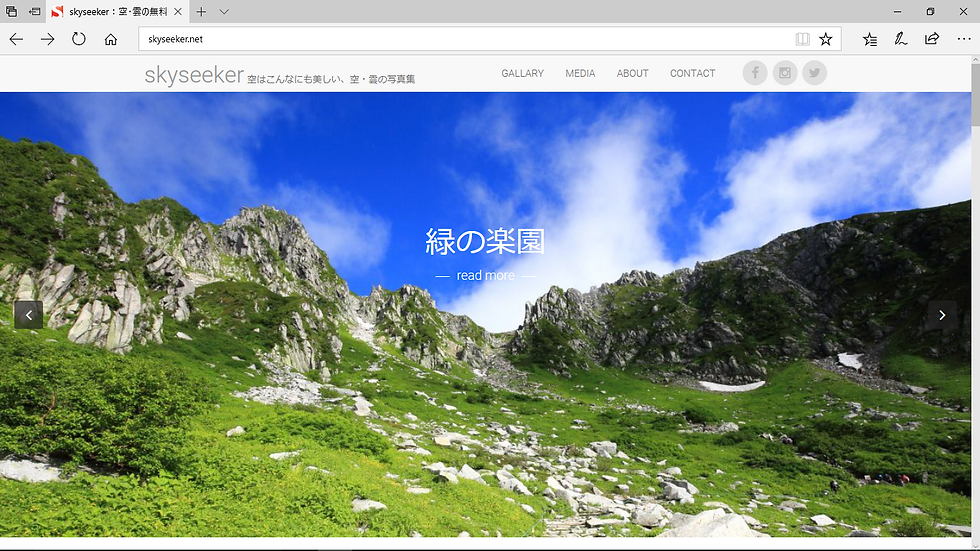Screen dimensions: 980x551
Task: Open the browser settings and more menu
Action: [x=964, y=39]
